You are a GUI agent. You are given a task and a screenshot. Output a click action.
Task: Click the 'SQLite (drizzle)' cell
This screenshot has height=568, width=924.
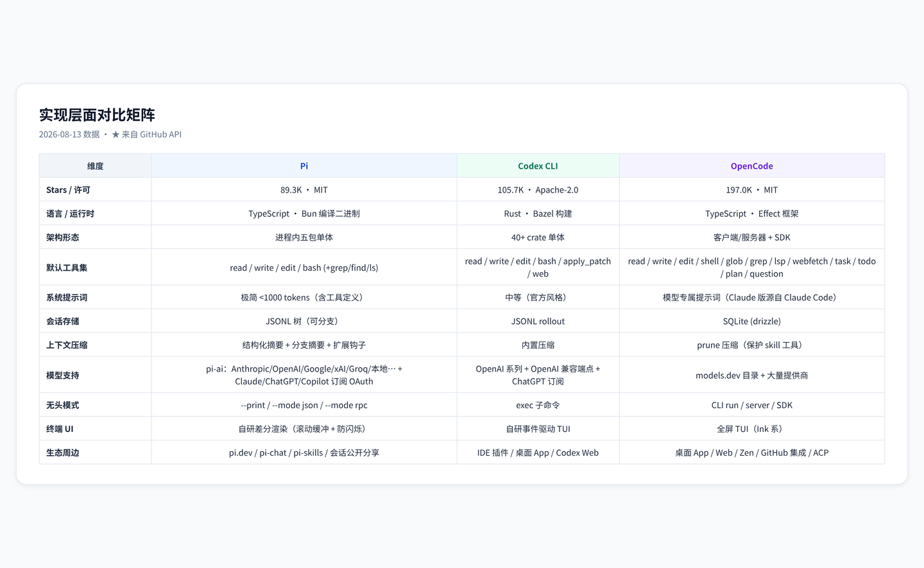click(752, 322)
